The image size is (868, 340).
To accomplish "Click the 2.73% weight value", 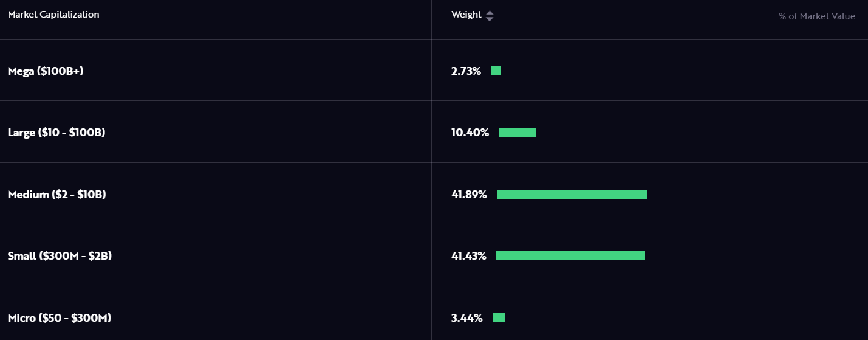I will point(466,71).
